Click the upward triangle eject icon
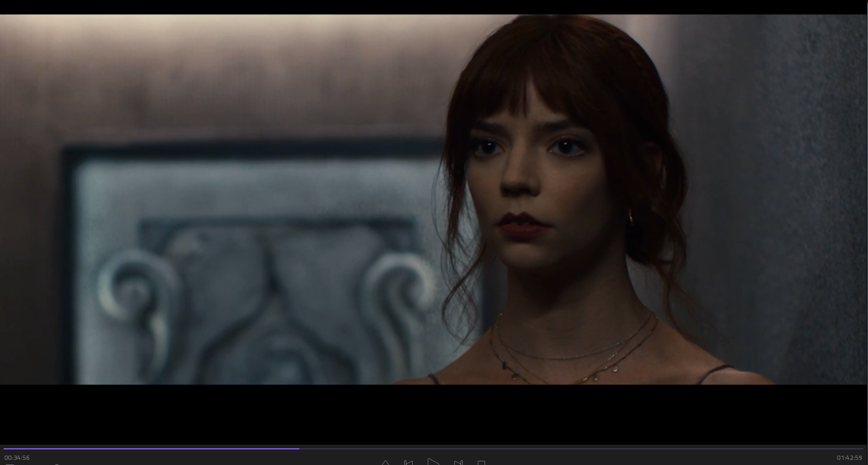Viewport: 868px width, 465px height. pos(385,462)
